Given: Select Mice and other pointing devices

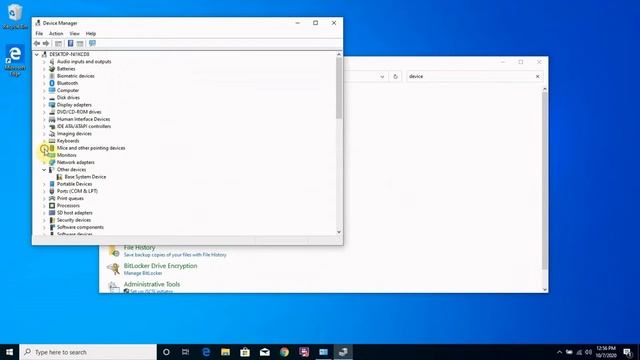Looking at the screenshot, I should 91,148.
